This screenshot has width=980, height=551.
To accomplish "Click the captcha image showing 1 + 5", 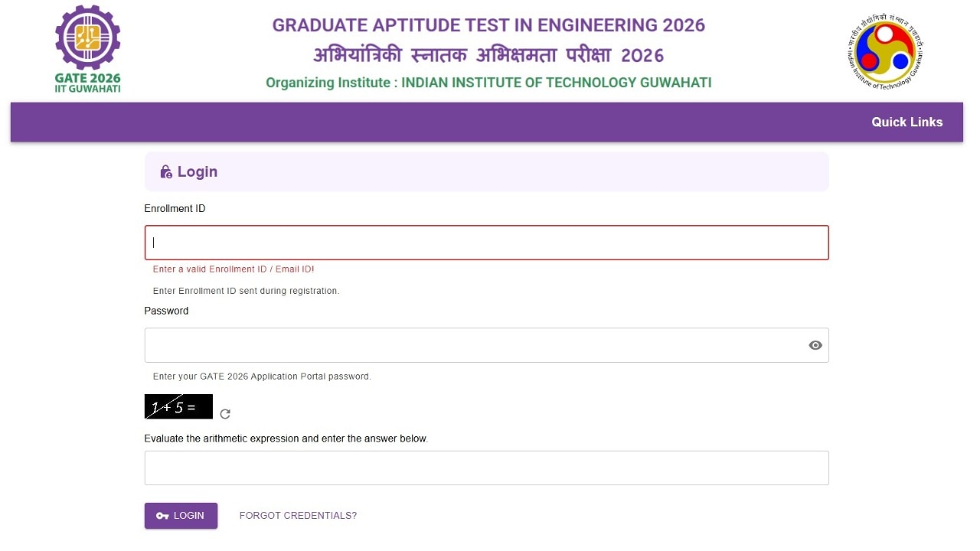I will pos(178,406).
